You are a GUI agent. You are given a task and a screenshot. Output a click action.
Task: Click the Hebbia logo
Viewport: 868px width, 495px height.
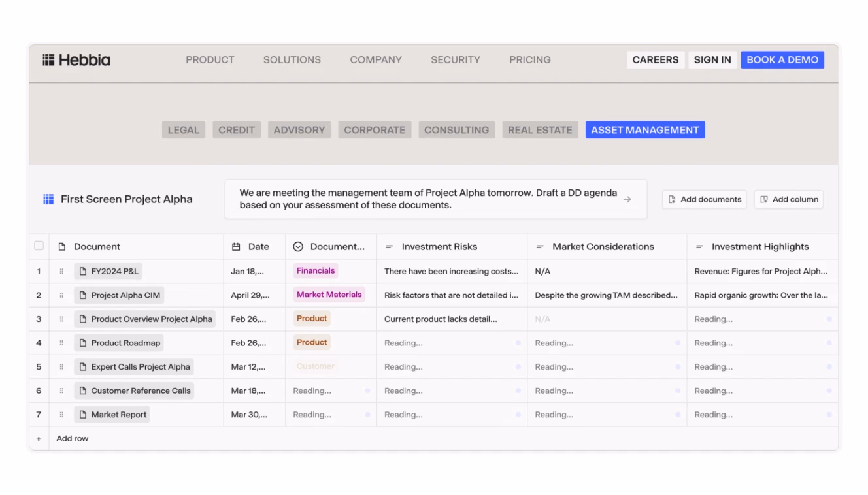[x=76, y=60]
